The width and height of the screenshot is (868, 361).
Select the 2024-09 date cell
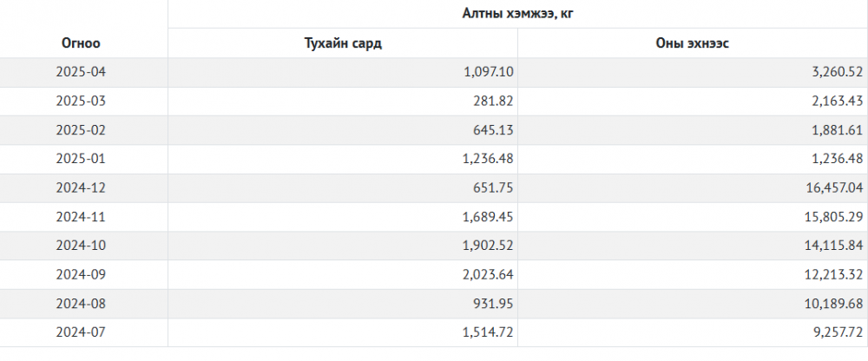coord(81,274)
